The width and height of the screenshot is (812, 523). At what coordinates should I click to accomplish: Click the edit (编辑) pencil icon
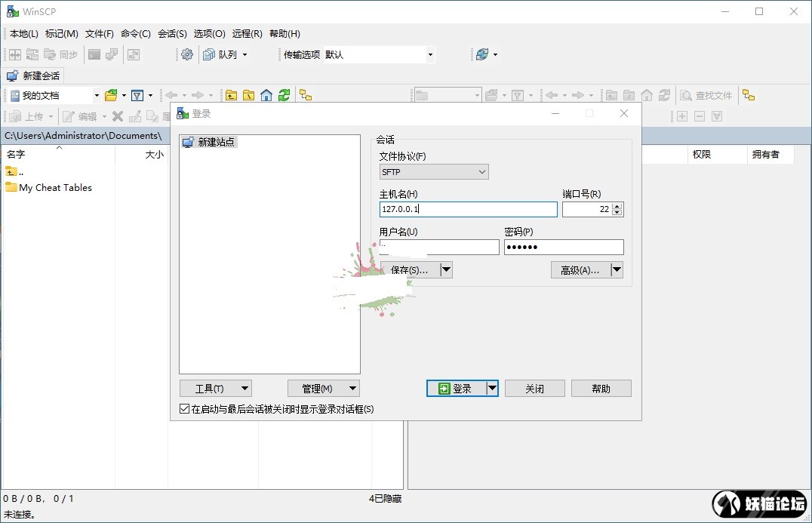[x=69, y=116]
